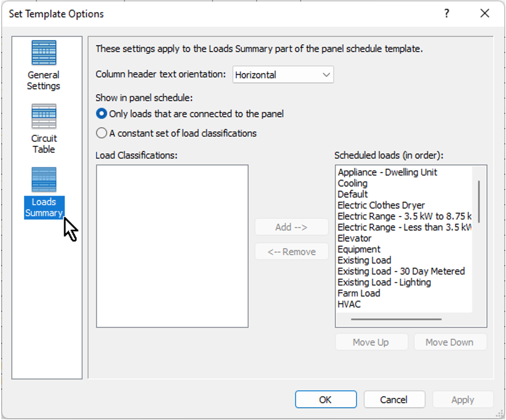Click the Add arrow button

pyautogui.click(x=292, y=227)
